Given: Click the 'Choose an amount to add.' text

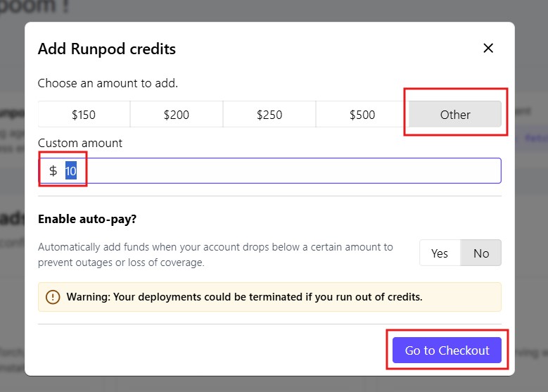Looking at the screenshot, I should [x=108, y=83].
